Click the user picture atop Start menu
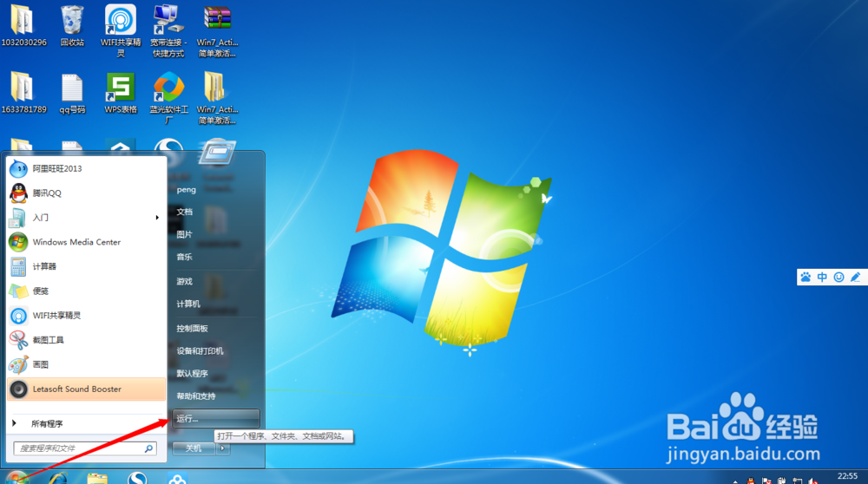868x484 pixels. (217, 151)
